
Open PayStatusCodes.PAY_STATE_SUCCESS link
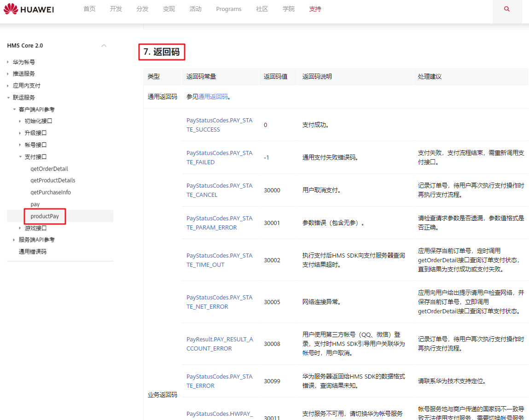coord(219,125)
